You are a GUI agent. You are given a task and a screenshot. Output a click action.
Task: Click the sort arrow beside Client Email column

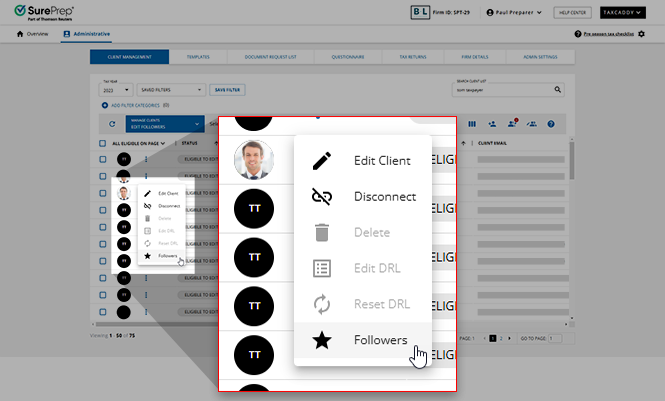(x=463, y=143)
